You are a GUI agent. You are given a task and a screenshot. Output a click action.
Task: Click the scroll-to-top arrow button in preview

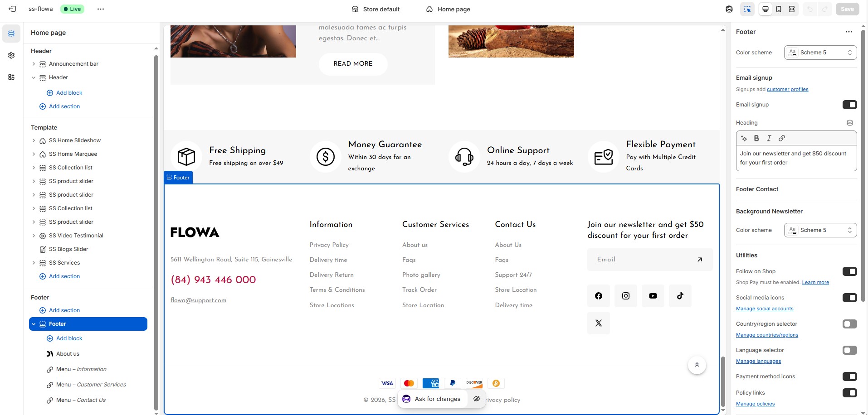tap(697, 365)
